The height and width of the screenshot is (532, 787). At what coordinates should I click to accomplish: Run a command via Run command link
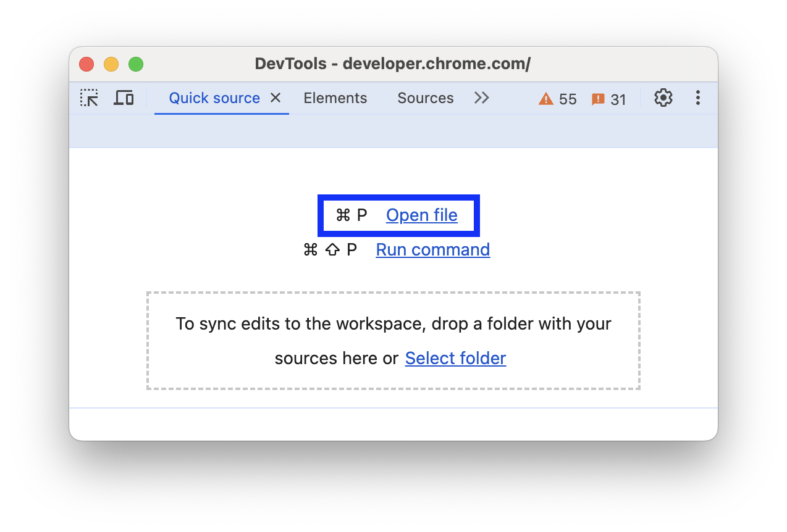click(432, 249)
